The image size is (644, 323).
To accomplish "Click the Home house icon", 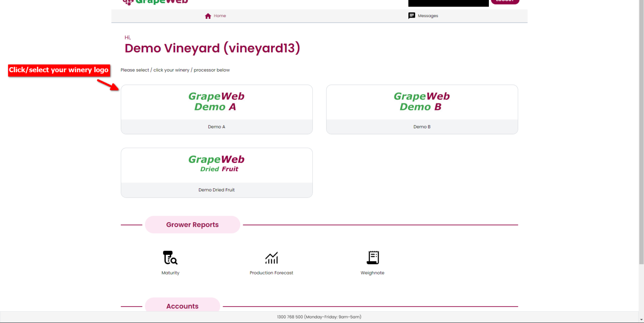I will click(208, 16).
